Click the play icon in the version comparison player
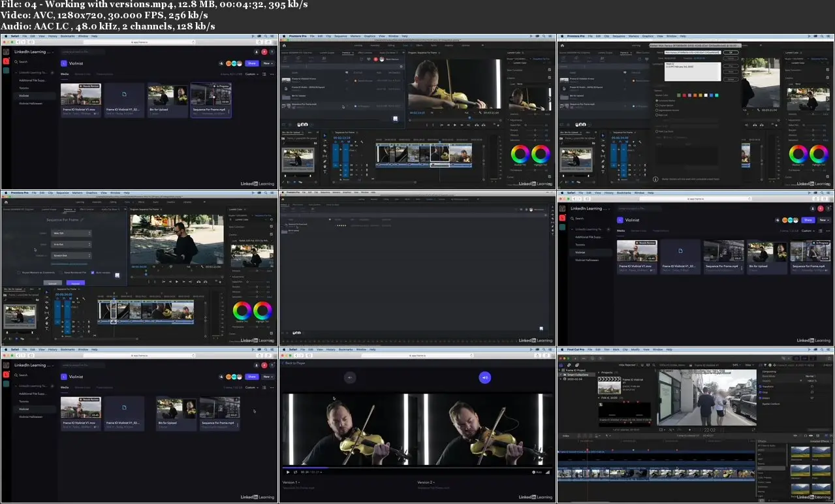This screenshot has height=504, width=835. (288, 471)
